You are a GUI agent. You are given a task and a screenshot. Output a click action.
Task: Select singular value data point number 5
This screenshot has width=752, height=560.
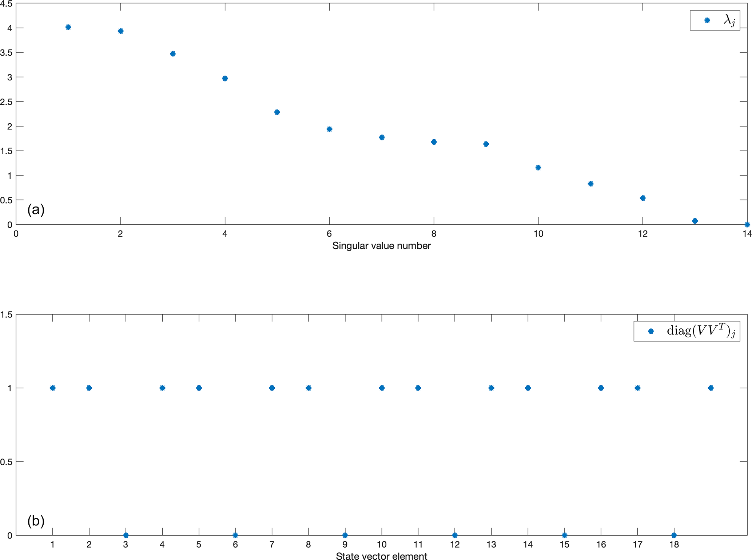point(277,112)
